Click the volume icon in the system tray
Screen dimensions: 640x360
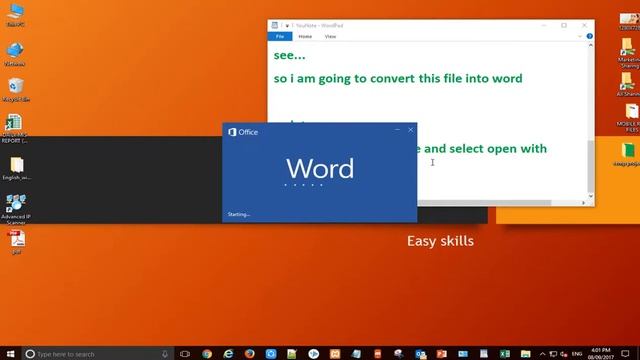pos(564,354)
